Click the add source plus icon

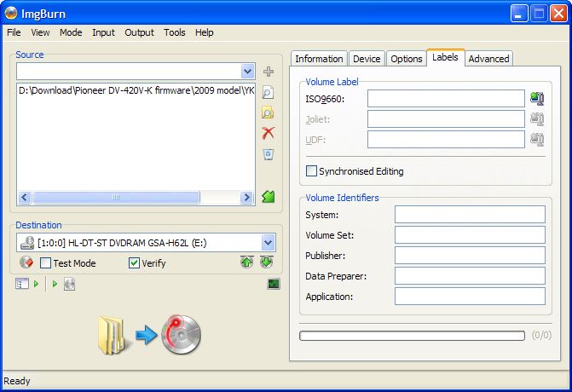pos(269,72)
